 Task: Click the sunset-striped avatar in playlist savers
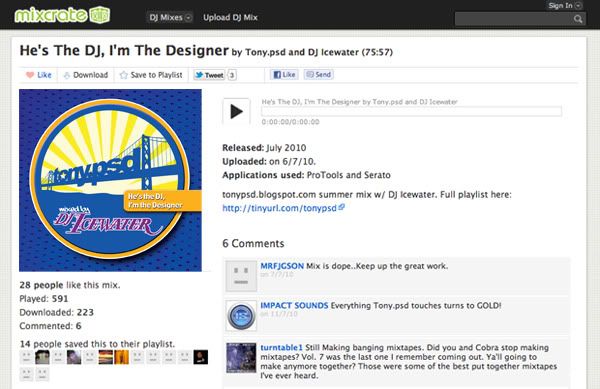click(x=106, y=357)
